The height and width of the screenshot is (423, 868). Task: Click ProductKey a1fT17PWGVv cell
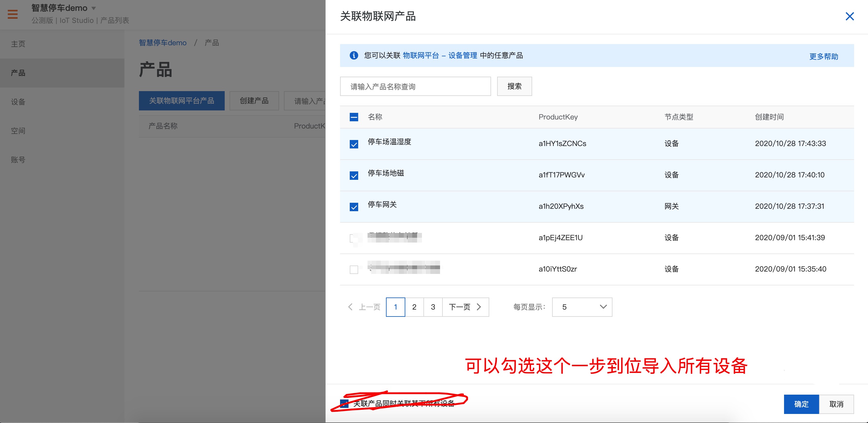[561, 175]
